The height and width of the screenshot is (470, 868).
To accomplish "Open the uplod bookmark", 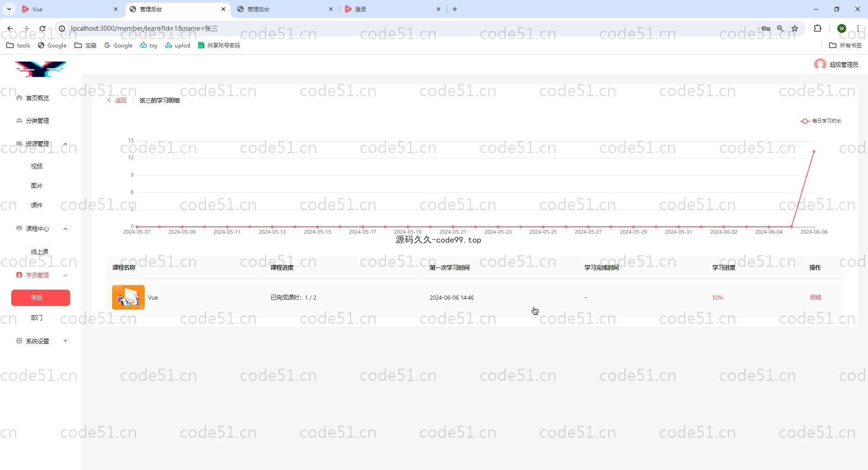I will (178, 45).
